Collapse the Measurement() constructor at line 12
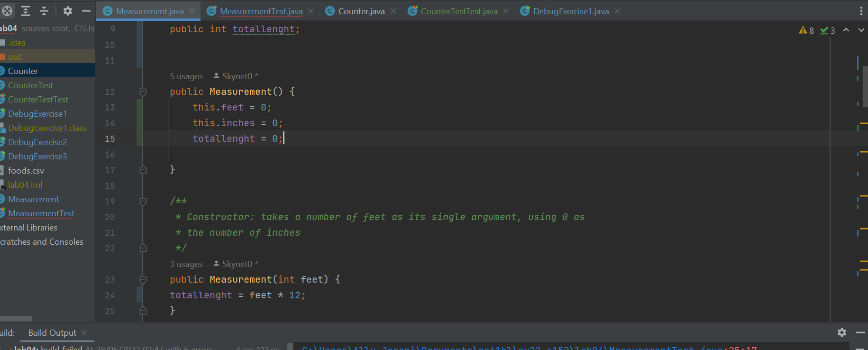 [143, 92]
